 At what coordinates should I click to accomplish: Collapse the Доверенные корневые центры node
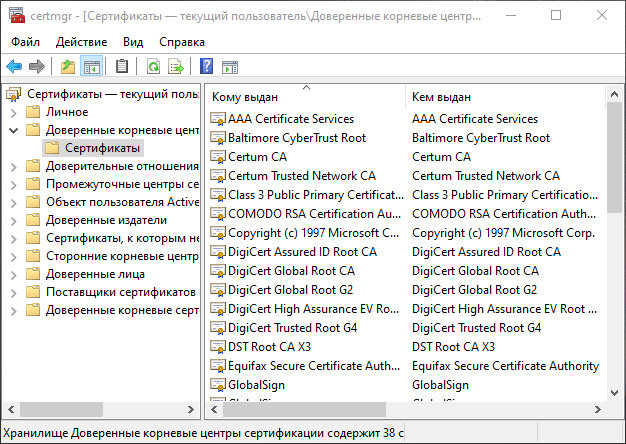tap(14, 131)
